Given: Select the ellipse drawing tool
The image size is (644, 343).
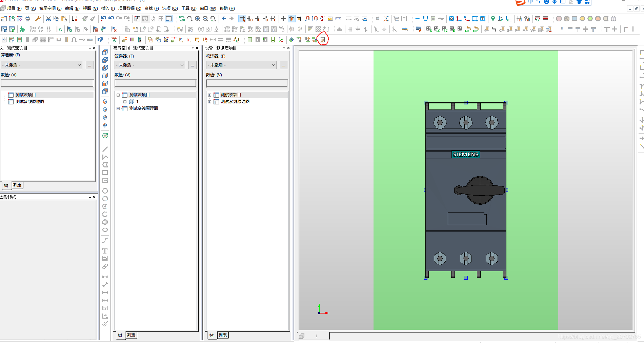Looking at the screenshot, I should coord(105,230).
